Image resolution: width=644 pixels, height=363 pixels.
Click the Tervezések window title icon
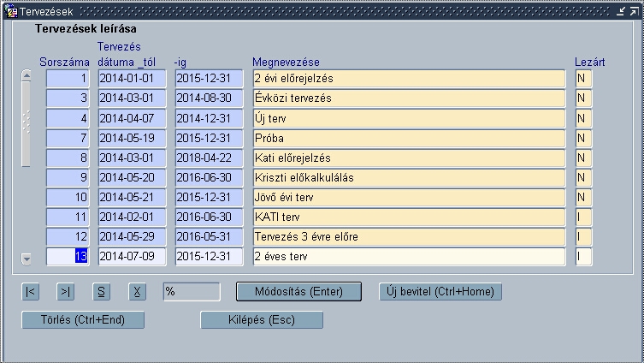coord(11,11)
